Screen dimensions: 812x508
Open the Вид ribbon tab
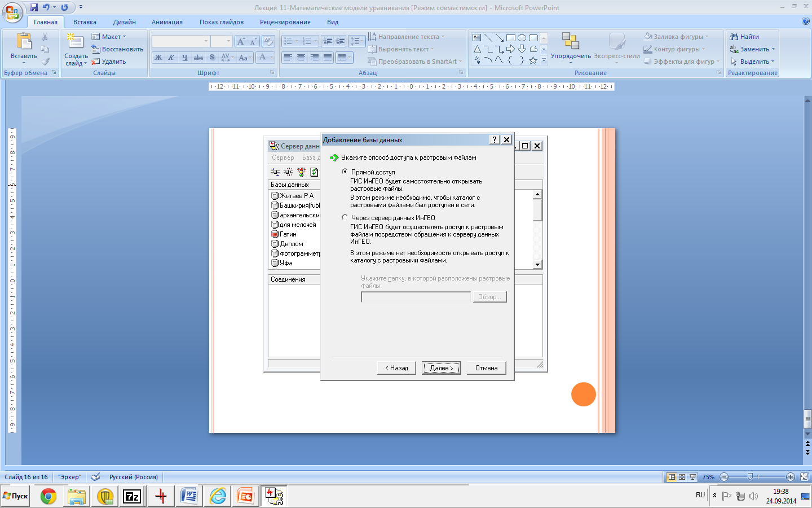[x=333, y=22]
